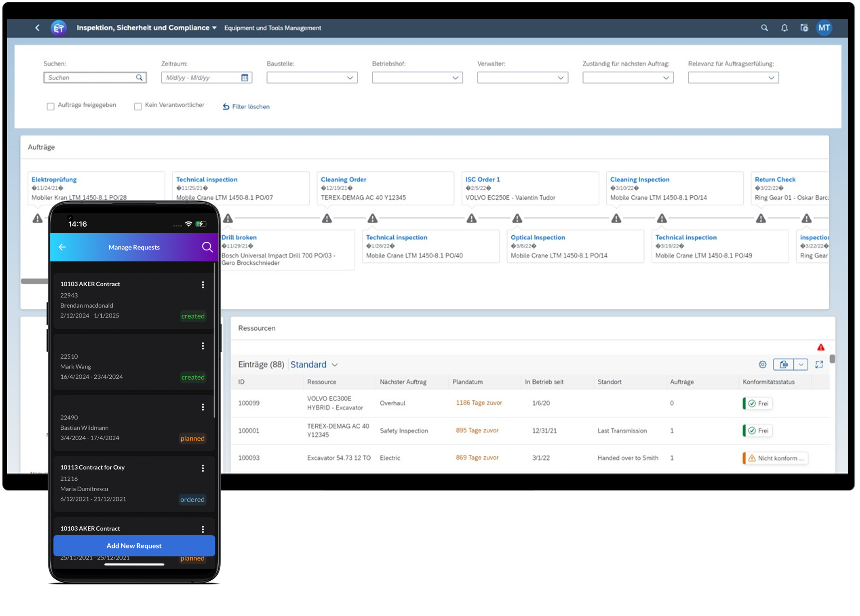Open table settings gear in Ressourcen
This screenshot has width=860, height=616.
pos(763,364)
